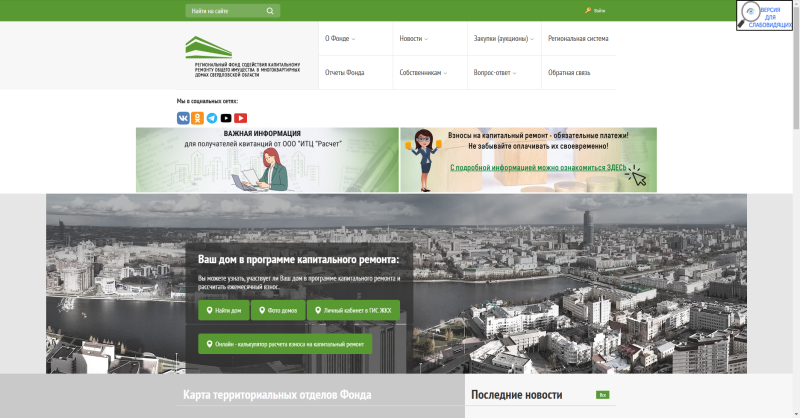Open the ВАЖНАЯ ИНФОРМАЦИЯ banner
The height and width of the screenshot is (418, 800).
[267, 160]
